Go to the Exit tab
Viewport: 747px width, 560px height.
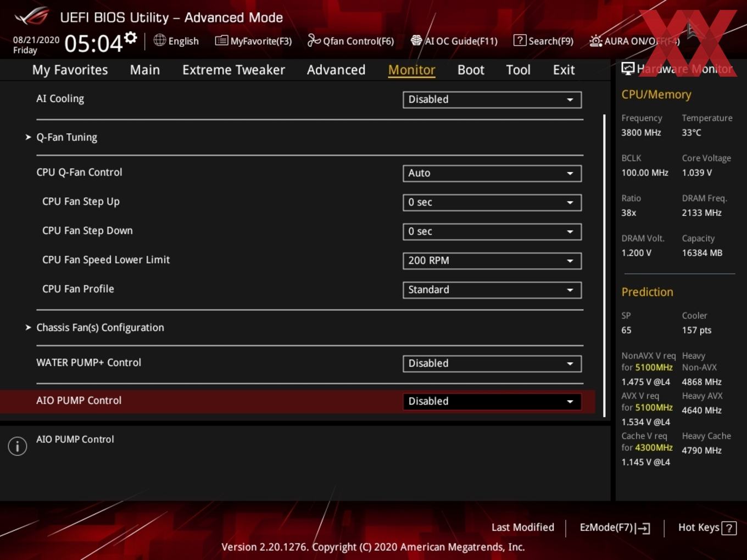click(564, 70)
